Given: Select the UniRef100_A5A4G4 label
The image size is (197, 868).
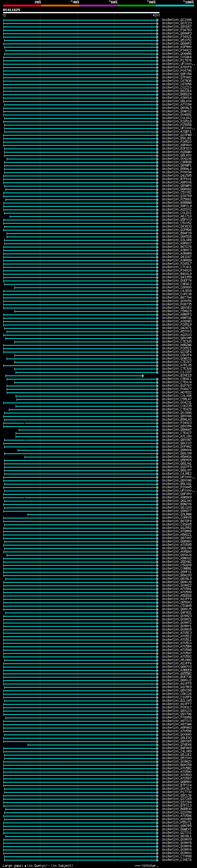Looking at the screenshot, I should tap(177, 457).
